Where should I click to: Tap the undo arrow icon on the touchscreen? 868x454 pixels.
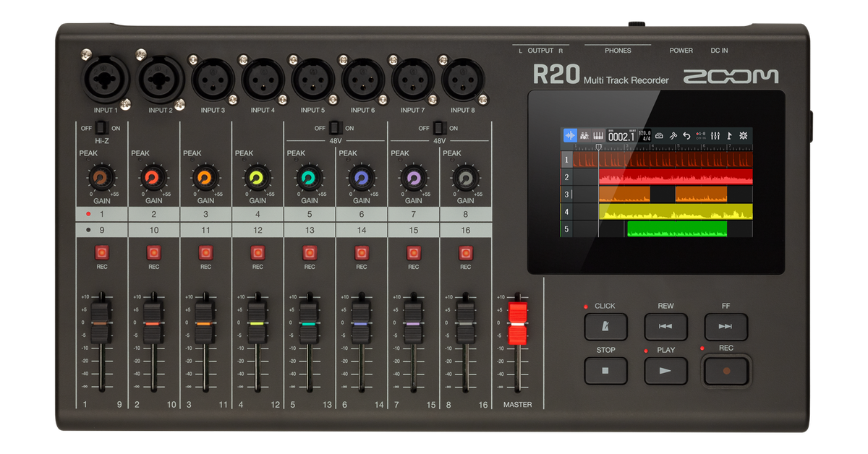(686, 135)
